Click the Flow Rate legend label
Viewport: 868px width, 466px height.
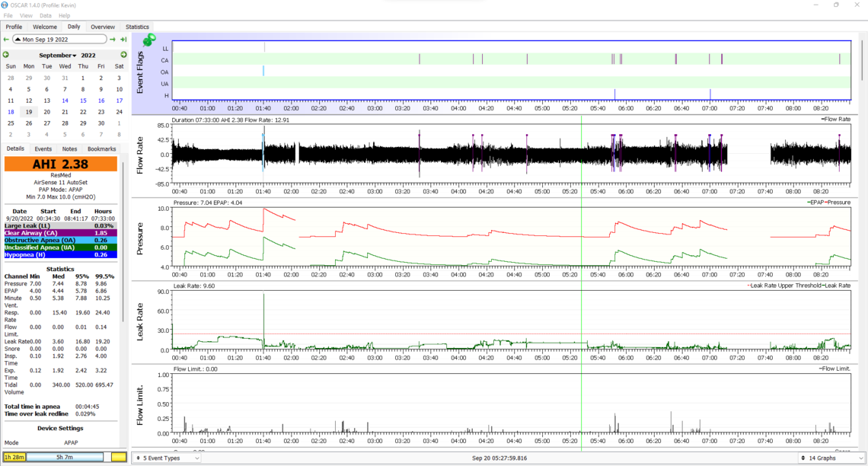[x=836, y=119]
